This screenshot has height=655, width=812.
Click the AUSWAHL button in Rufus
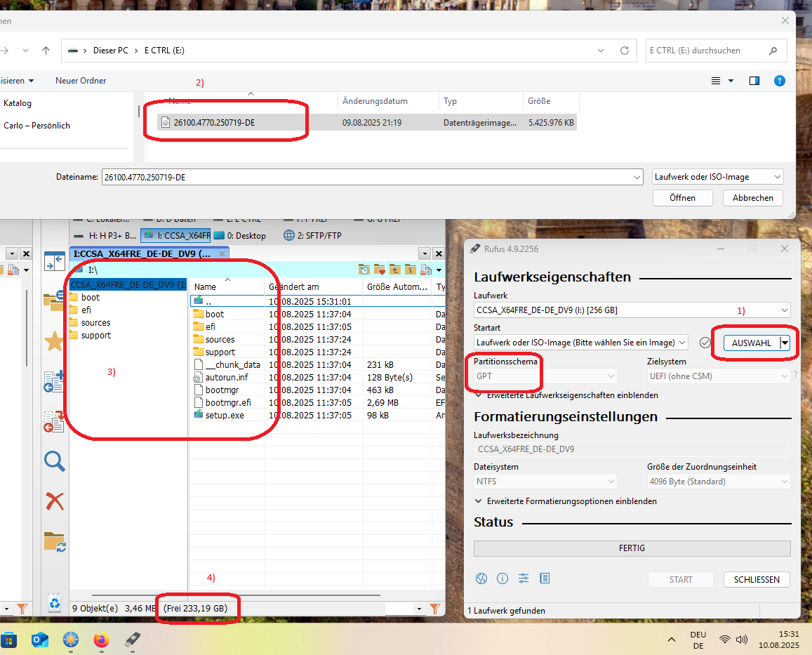[752, 343]
